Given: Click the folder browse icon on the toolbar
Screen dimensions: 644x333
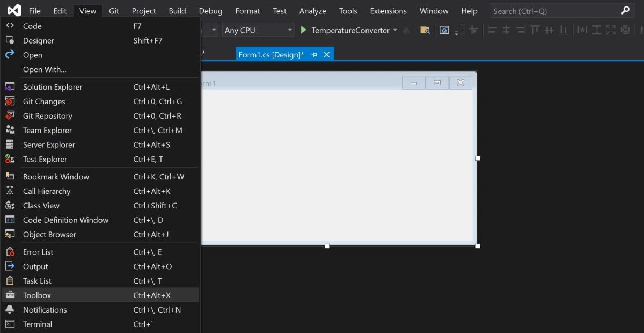Looking at the screenshot, I should click(x=425, y=30).
